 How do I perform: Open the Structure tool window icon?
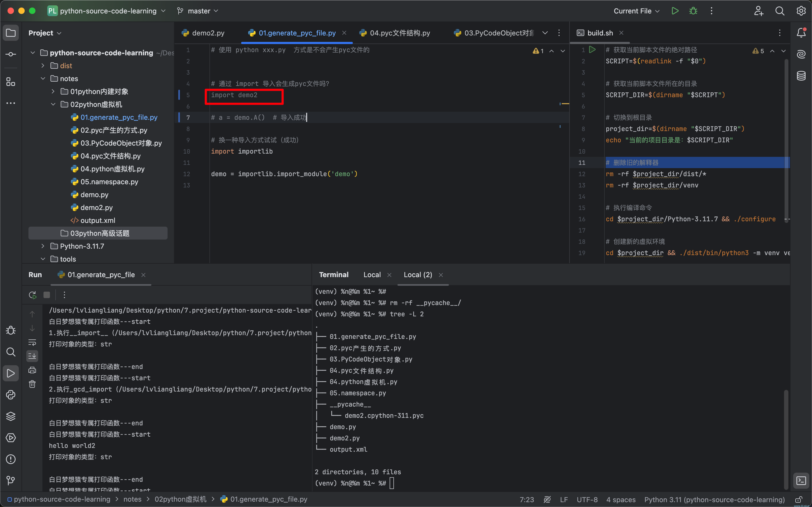(11, 82)
